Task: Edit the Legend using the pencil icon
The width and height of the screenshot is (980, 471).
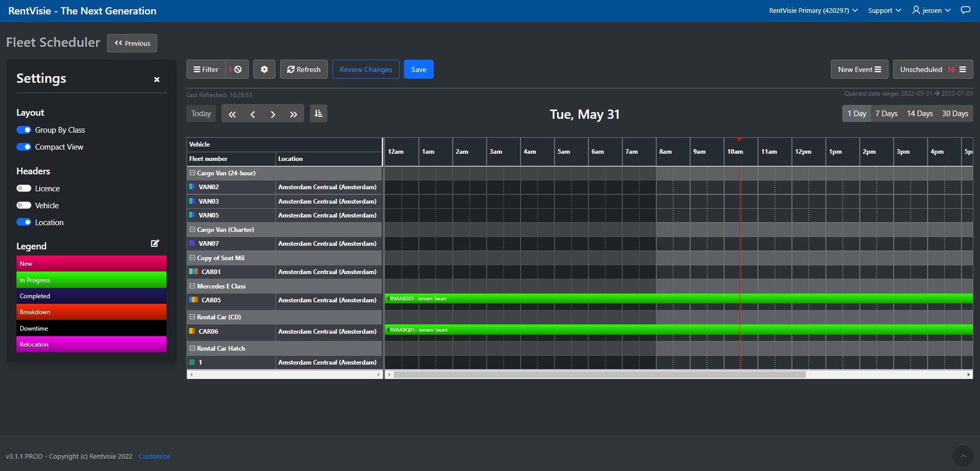Action: point(155,243)
